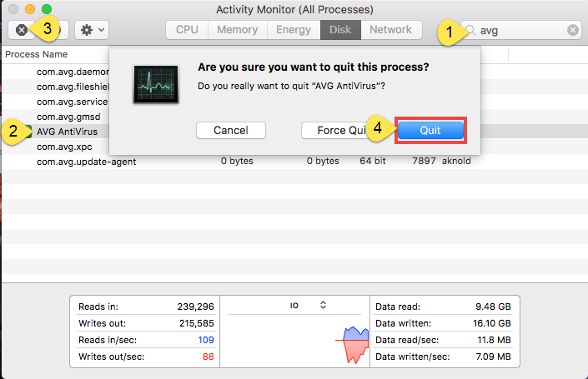Clear the search field text
Image resolution: width=588 pixels, height=379 pixels.
(x=572, y=30)
